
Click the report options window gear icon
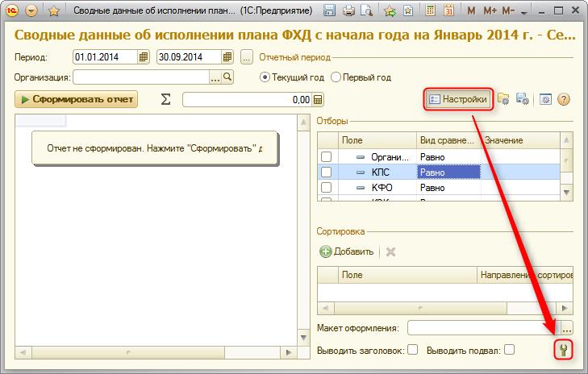point(545,99)
